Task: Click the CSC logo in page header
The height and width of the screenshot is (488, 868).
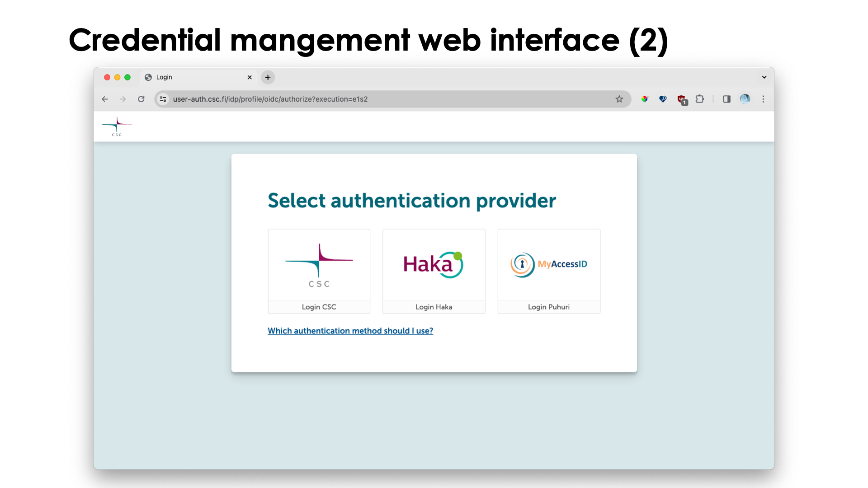Action: (x=117, y=127)
